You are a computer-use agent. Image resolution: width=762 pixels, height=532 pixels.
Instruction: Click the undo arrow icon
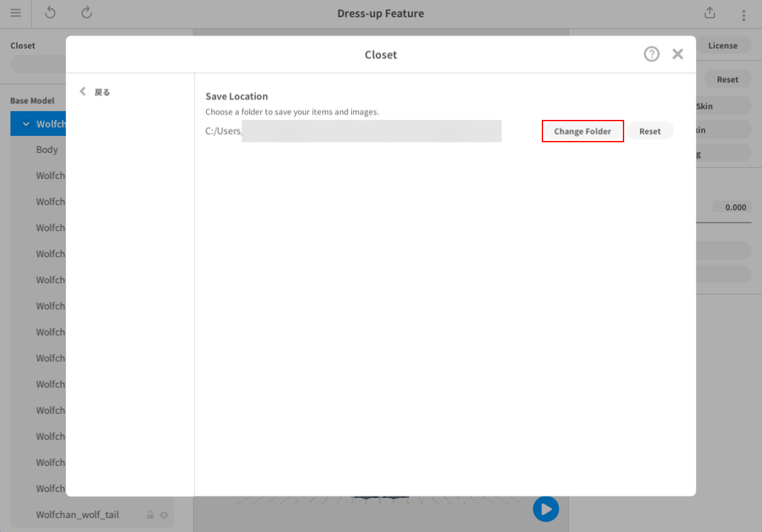click(x=50, y=13)
